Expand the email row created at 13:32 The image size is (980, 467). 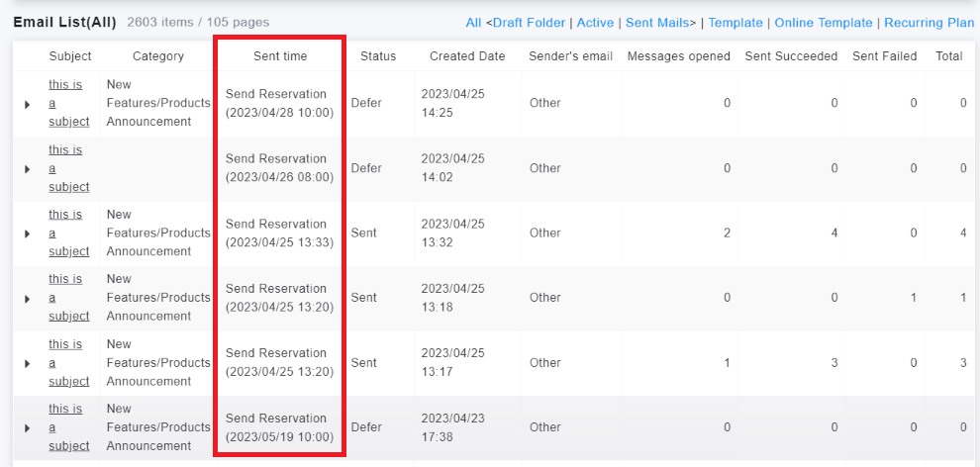(27, 233)
